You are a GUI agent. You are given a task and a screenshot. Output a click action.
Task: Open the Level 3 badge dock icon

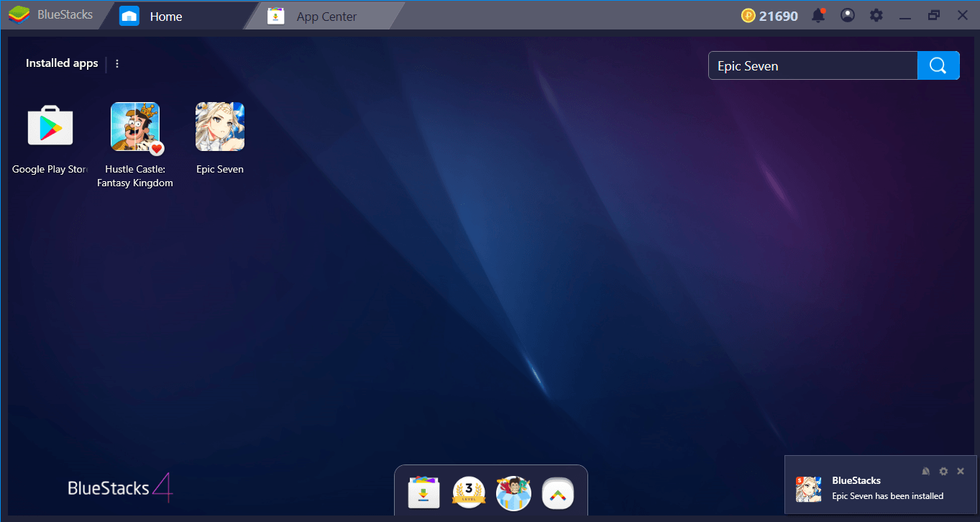pos(469,493)
